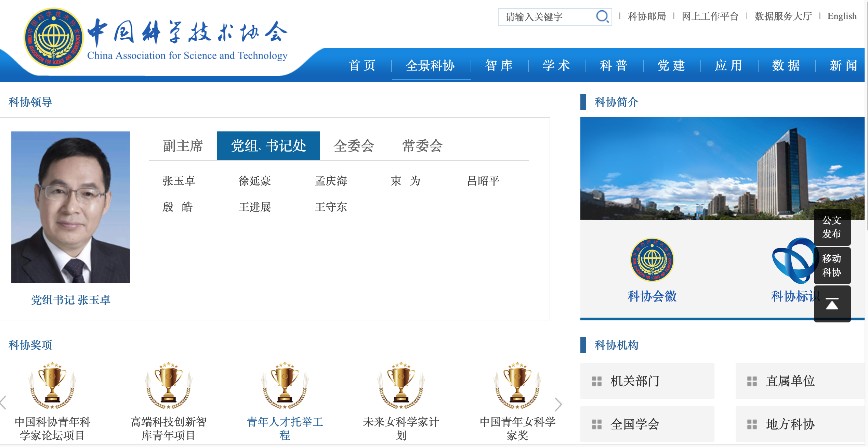Select leader name 王进展
Screen dimensions: 868x447
coord(255,207)
